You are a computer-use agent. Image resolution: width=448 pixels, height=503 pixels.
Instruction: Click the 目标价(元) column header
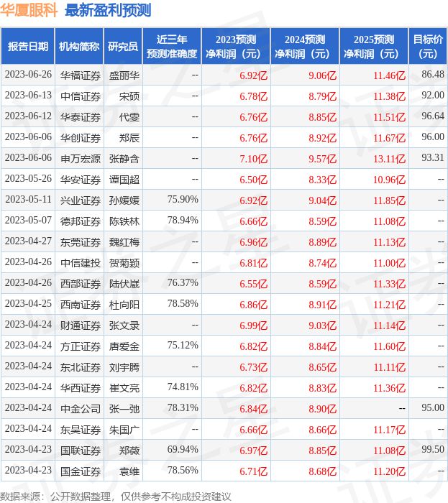pos(428,46)
